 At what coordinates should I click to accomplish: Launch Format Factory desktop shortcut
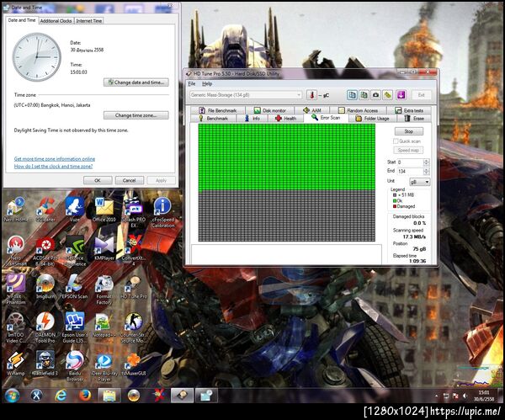[x=104, y=290]
